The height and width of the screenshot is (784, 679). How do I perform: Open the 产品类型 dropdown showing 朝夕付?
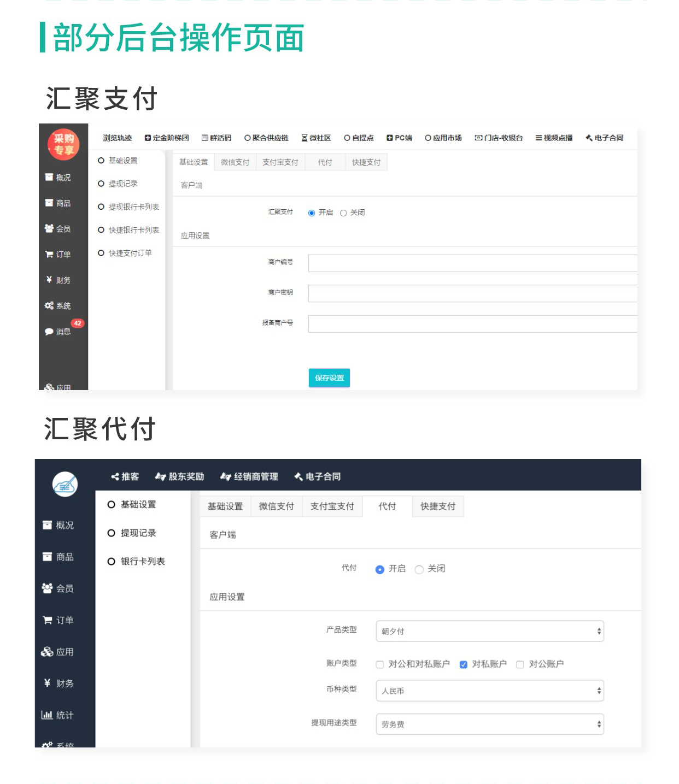489,631
